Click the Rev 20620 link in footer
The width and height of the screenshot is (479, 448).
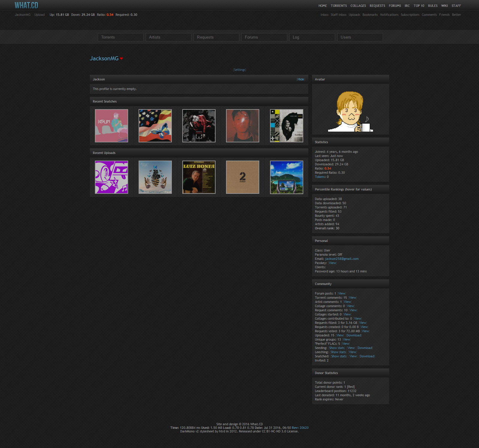coord(300,428)
